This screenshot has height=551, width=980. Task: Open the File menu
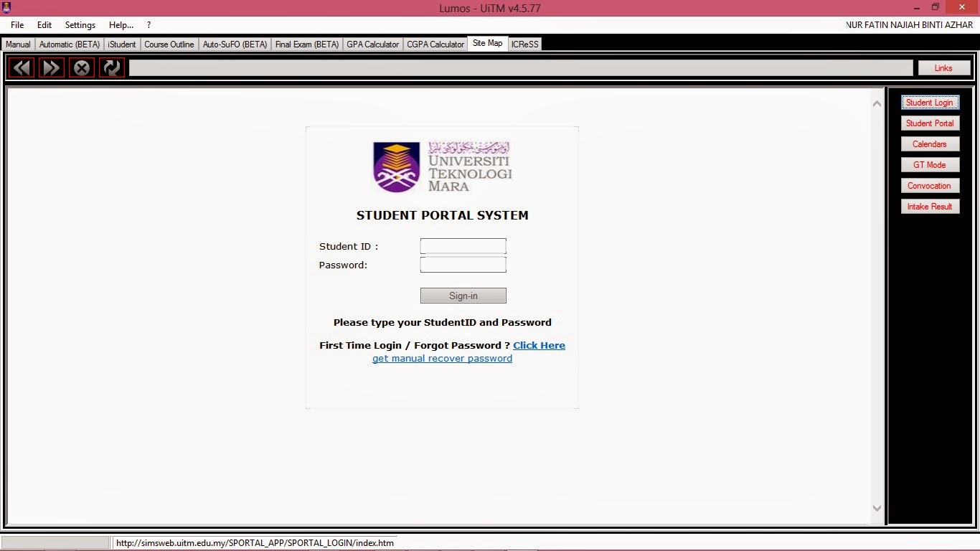coord(17,25)
